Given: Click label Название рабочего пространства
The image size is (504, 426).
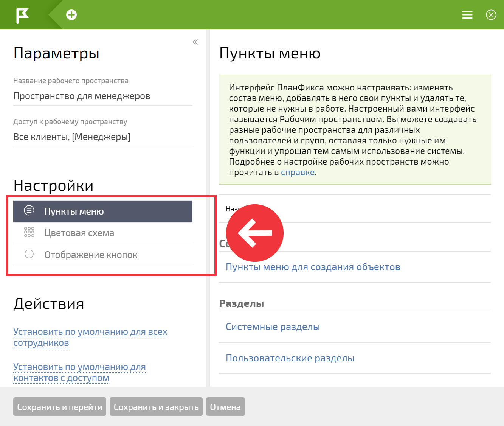Looking at the screenshot, I should click(x=71, y=81).
